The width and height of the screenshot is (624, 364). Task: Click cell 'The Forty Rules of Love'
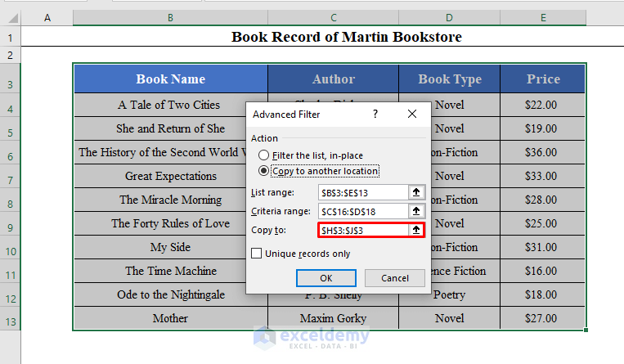point(171,223)
